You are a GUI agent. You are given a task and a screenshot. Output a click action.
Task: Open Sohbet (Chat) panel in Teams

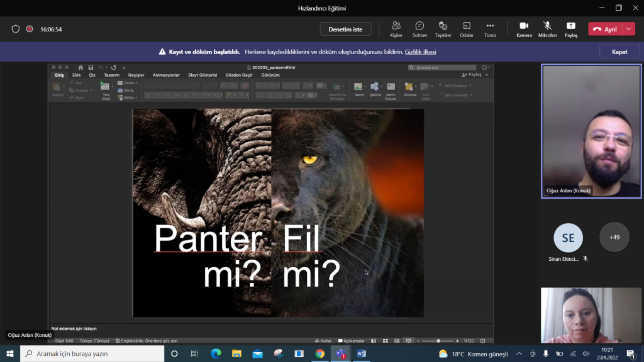pyautogui.click(x=419, y=30)
